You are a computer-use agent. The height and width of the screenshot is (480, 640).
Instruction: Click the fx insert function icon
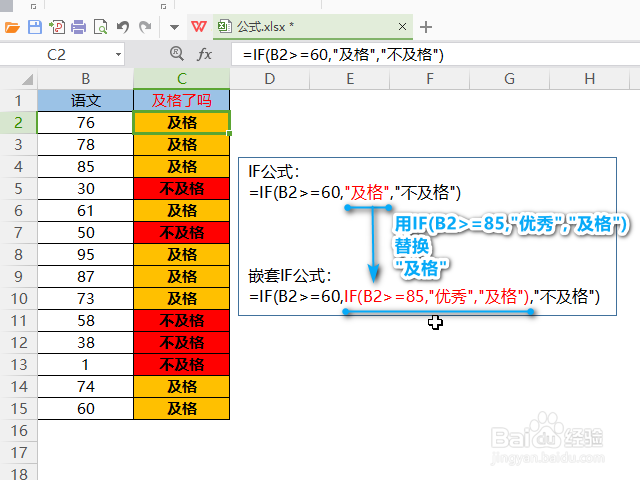click(x=204, y=54)
